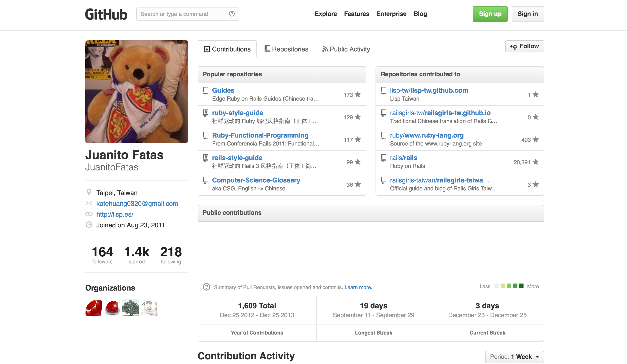Open the ruby-style-guide repository link
Image resolution: width=627 pixels, height=364 pixels.
[237, 113]
